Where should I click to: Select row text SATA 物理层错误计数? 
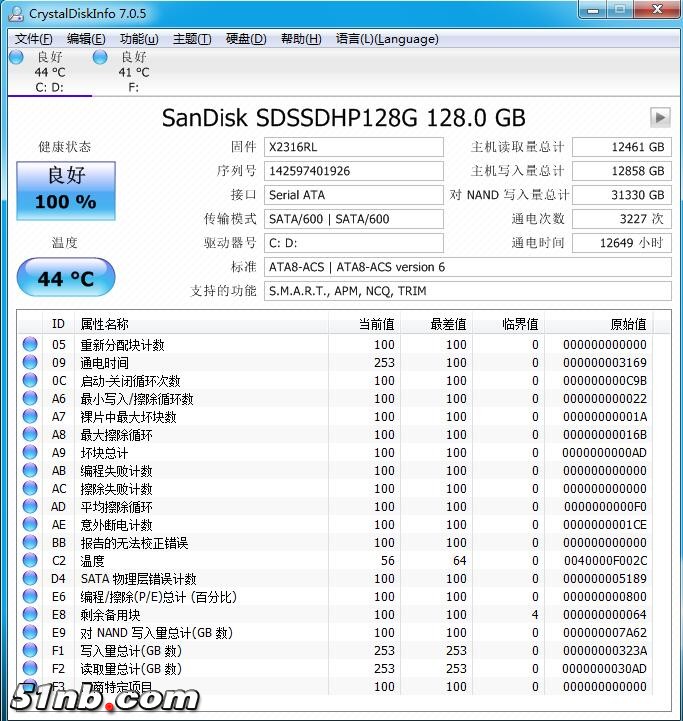click(138, 579)
